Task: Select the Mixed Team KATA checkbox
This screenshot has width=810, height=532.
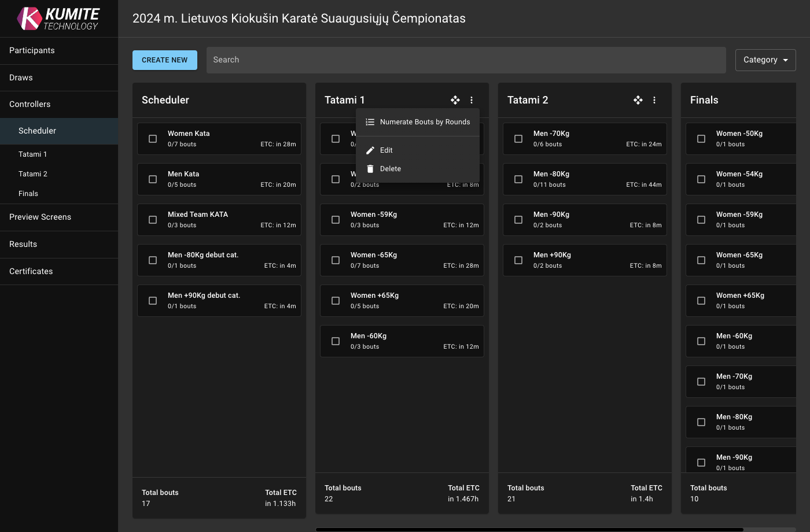Action: pos(153,220)
